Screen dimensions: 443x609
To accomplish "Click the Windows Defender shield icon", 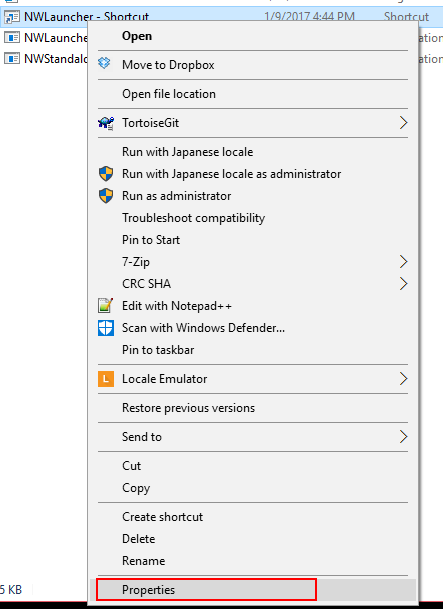I will (x=106, y=328).
